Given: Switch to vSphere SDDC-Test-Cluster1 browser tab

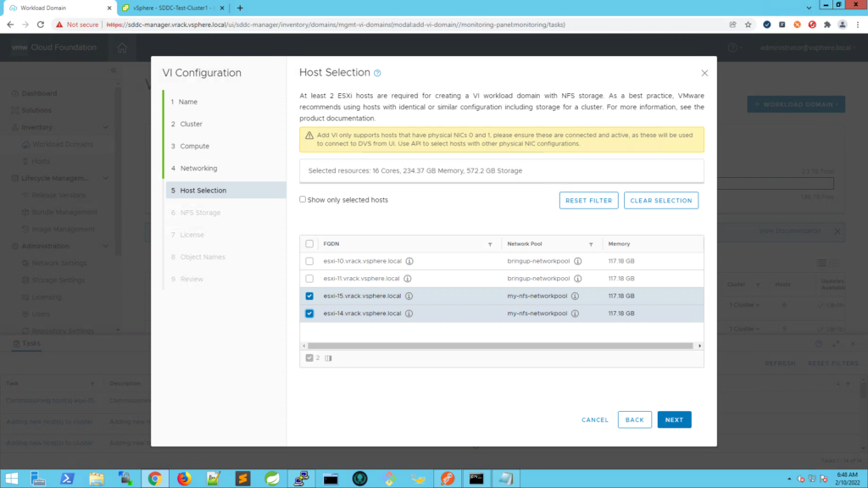Looking at the screenshot, I should 171,8.
